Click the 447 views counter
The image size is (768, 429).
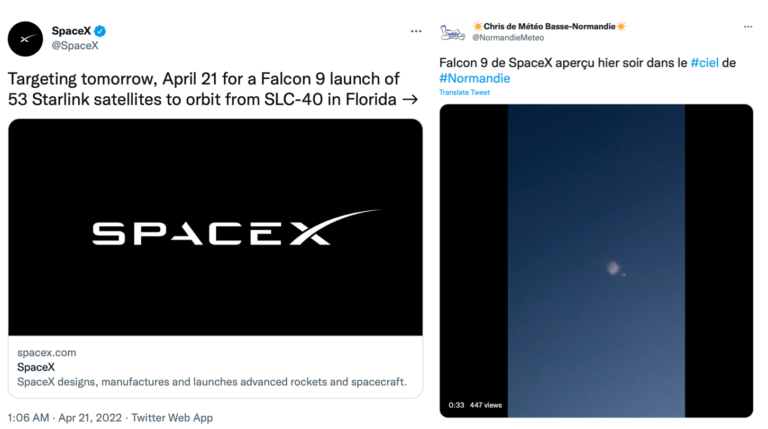[x=486, y=405]
